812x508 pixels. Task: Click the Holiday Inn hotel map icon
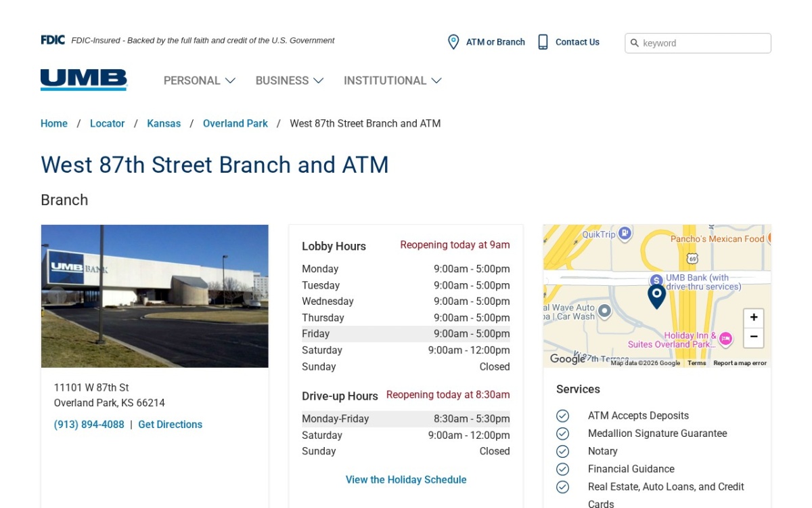click(725, 339)
